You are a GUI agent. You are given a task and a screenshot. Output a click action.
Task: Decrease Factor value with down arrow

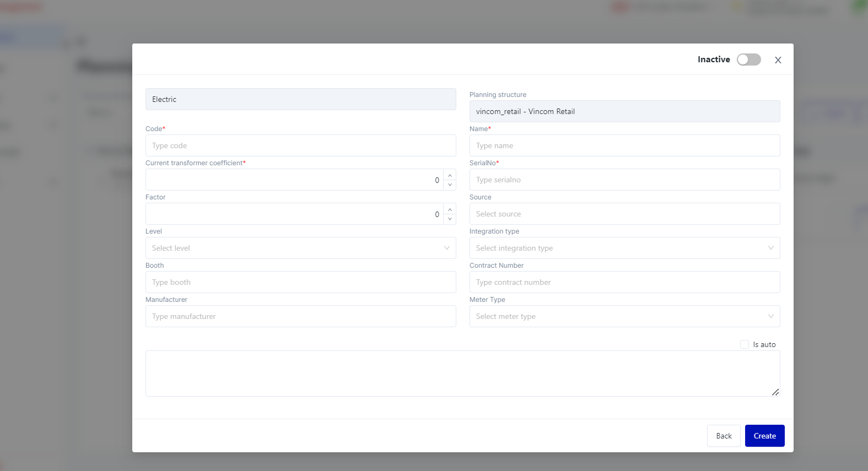point(450,219)
